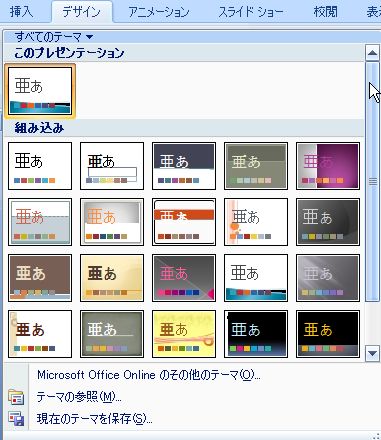
Task: Apply the olive gray theme
Action: [x=256, y=166]
